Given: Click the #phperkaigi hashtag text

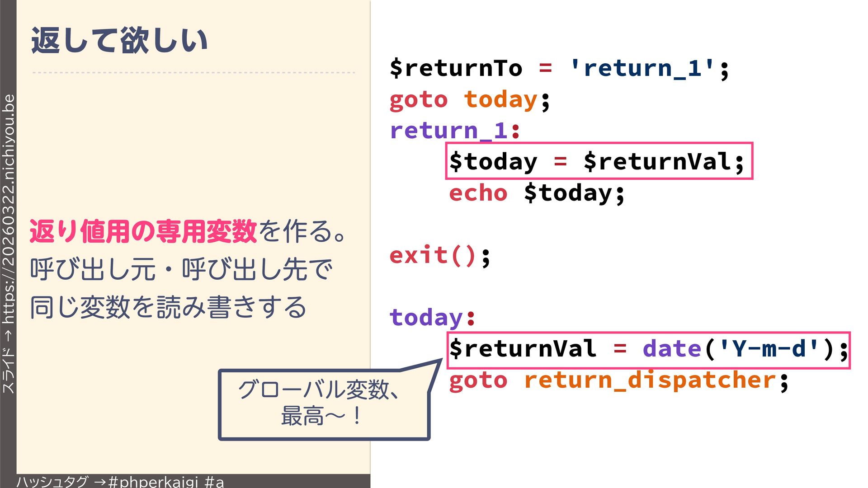Looking at the screenshot, I should tap(154, 482).
